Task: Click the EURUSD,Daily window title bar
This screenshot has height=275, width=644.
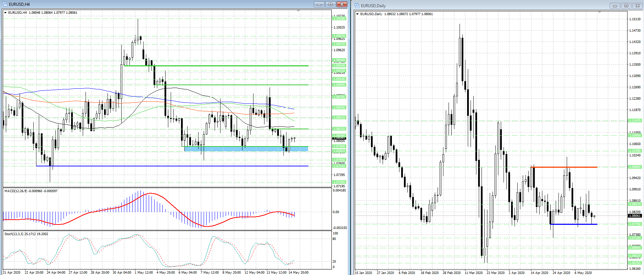Action: [x=481, y=6]
